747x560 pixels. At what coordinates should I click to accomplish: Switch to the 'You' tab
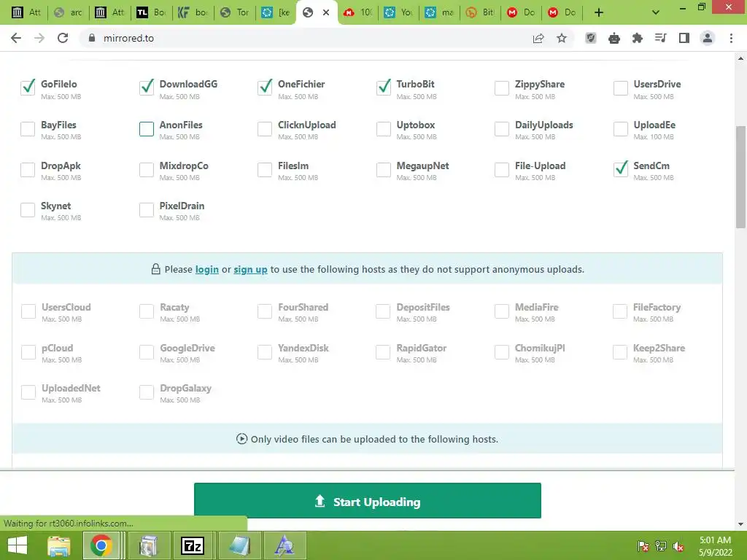point(398,12)
